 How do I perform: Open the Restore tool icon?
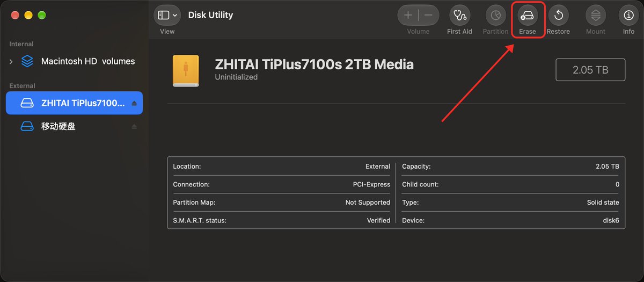[558, 16]
